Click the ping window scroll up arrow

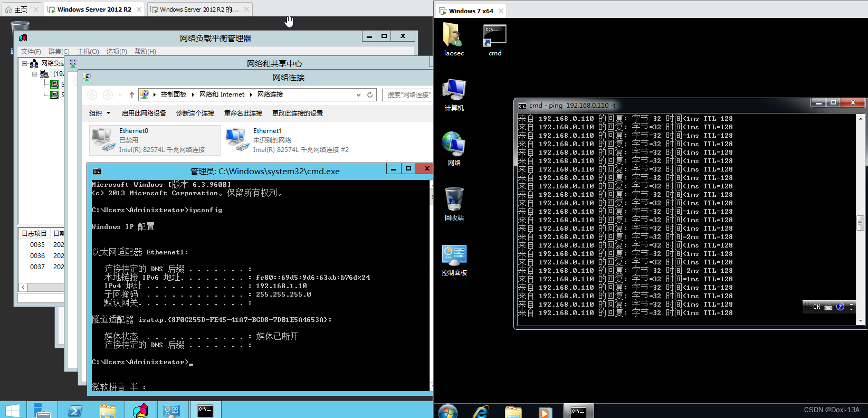point(860,118)
